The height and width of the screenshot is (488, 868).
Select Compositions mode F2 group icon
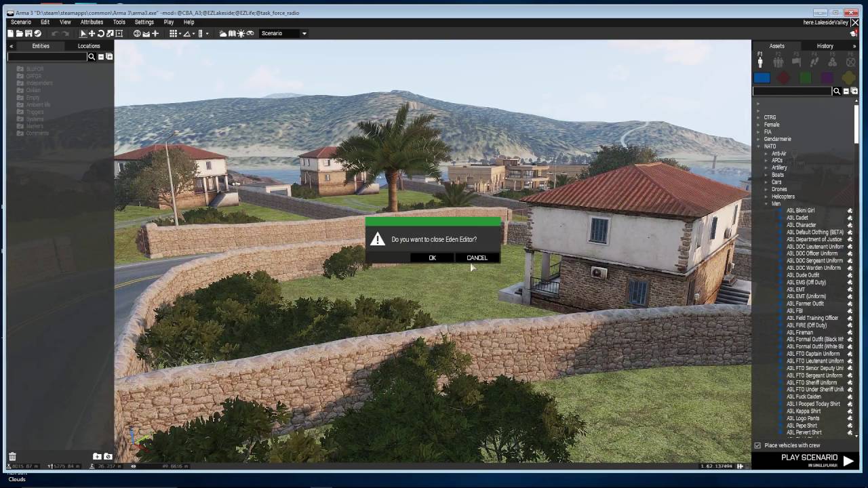[778, 62]
